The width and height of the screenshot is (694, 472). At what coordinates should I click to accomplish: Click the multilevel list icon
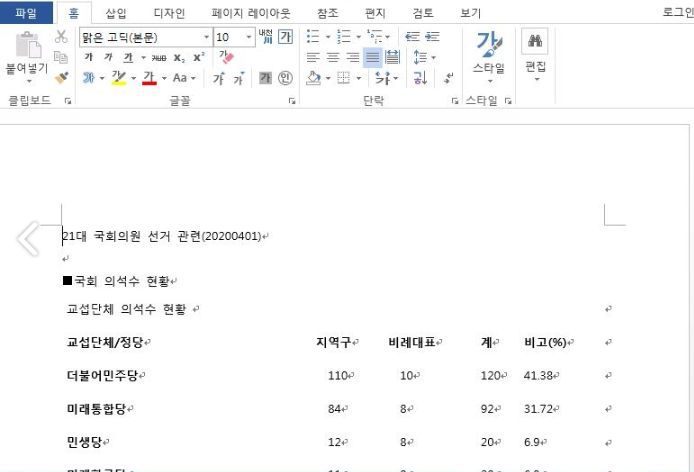(x=375, y=36)
